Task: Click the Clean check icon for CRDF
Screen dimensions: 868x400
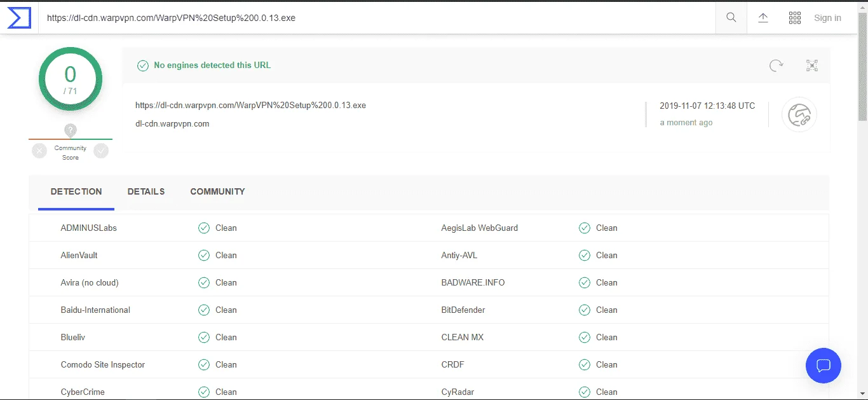Action: [585, 364]
